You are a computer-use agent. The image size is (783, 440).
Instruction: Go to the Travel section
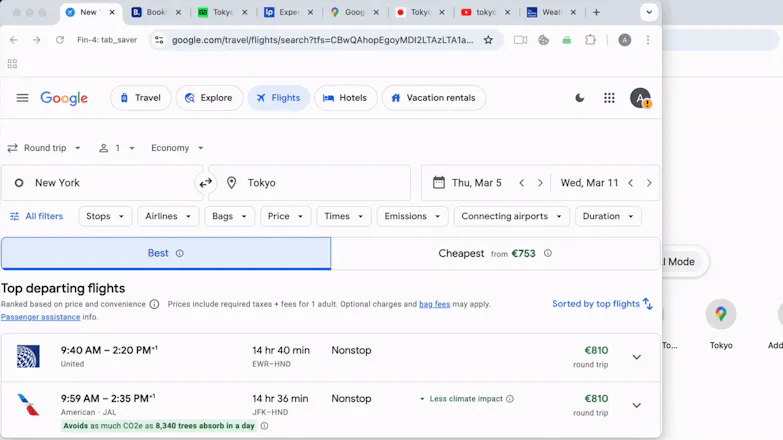tap(141, 98)
